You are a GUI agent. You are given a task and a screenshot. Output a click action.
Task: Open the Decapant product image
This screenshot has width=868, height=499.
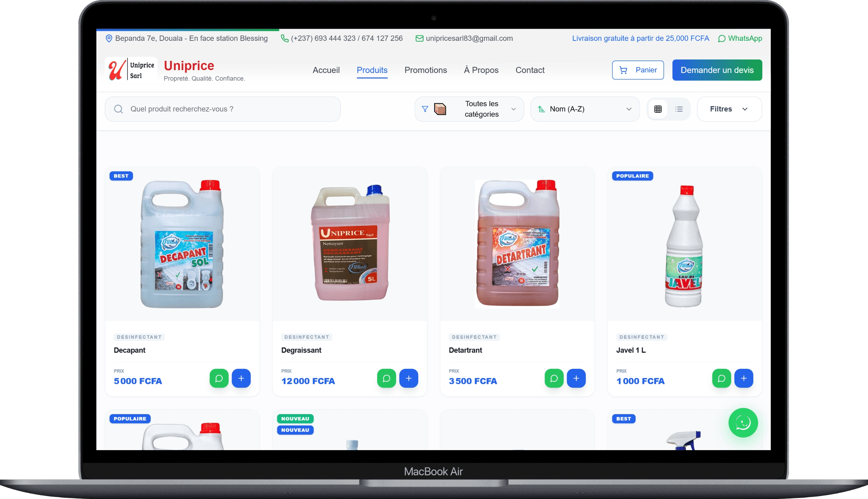[182, 244]
